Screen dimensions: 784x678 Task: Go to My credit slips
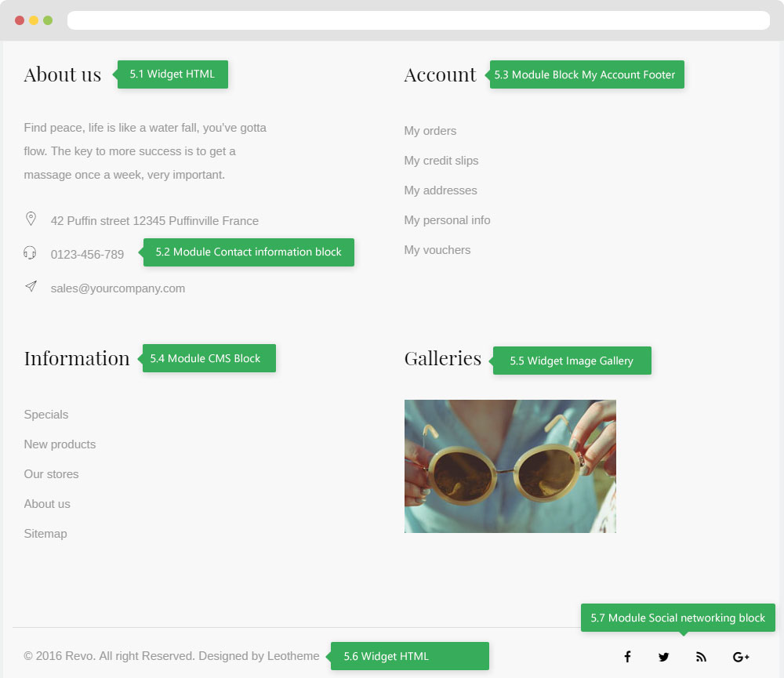[441, 161]
